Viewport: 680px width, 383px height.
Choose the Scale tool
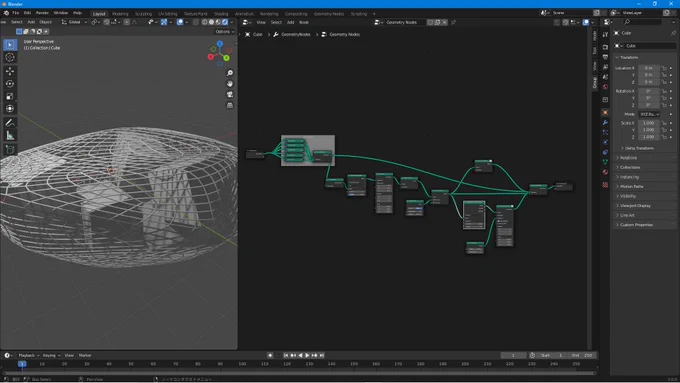tap(10, 96)
